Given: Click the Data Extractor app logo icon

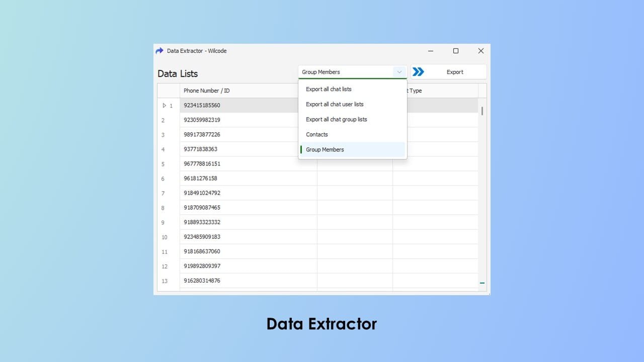Looking at the screenshot, I should 159,51.
